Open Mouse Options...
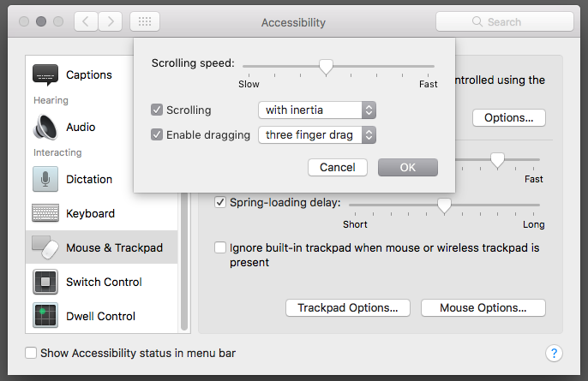The width and height of the screenshot is (588, 381). (483, 307)
